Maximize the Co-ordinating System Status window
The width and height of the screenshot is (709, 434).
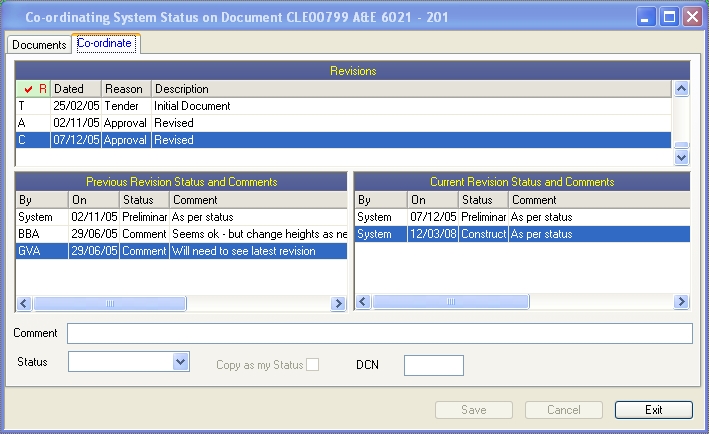click(x=669, y=17)
